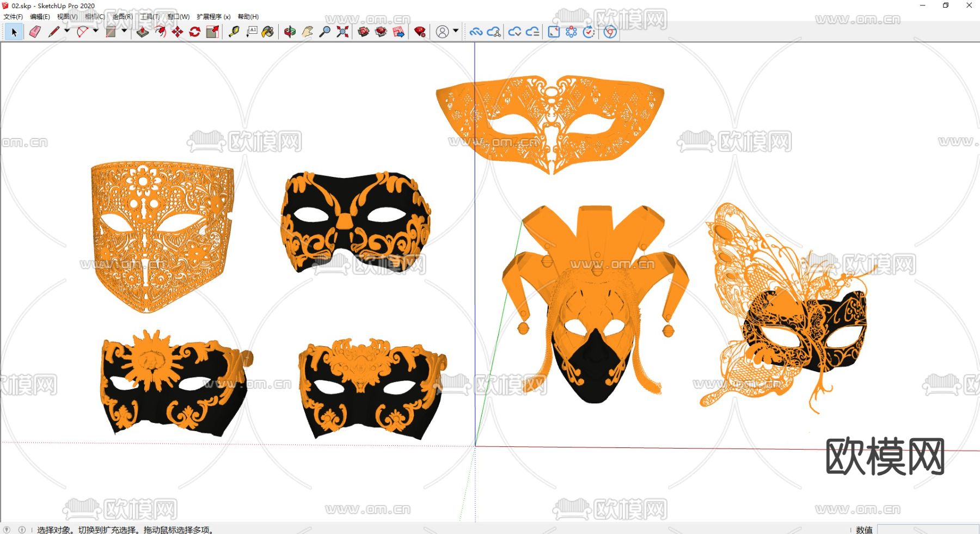The image size is (980, 534).
Task: Activate the Orbit tool
Action: tap(290, 32)
